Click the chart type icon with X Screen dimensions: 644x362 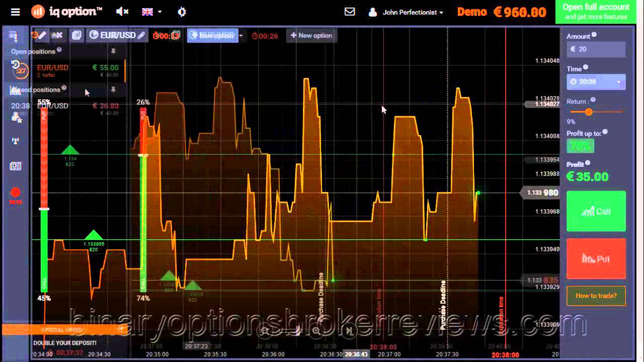(57, 35)
